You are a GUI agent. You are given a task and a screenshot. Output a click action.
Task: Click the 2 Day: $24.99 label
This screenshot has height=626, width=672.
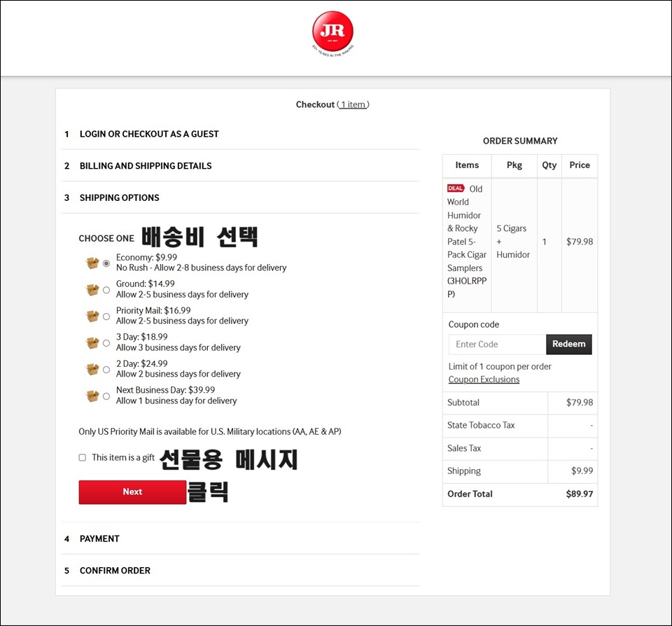pyautogui.click(x=142, y=363)
